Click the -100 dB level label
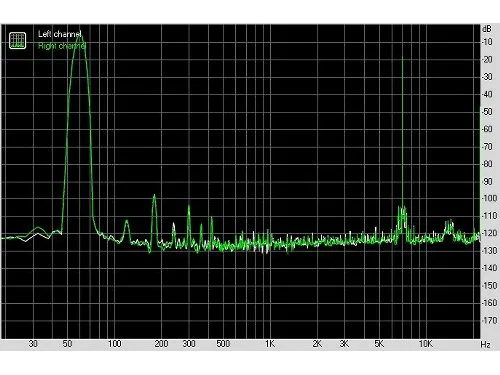 point(489,198)
